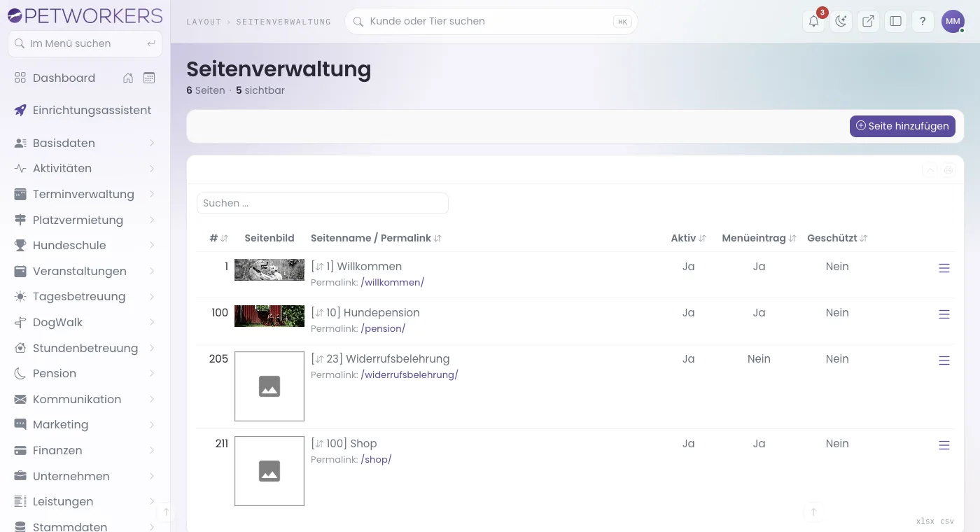
Task: Print the page table
Action: coord(948,169)
